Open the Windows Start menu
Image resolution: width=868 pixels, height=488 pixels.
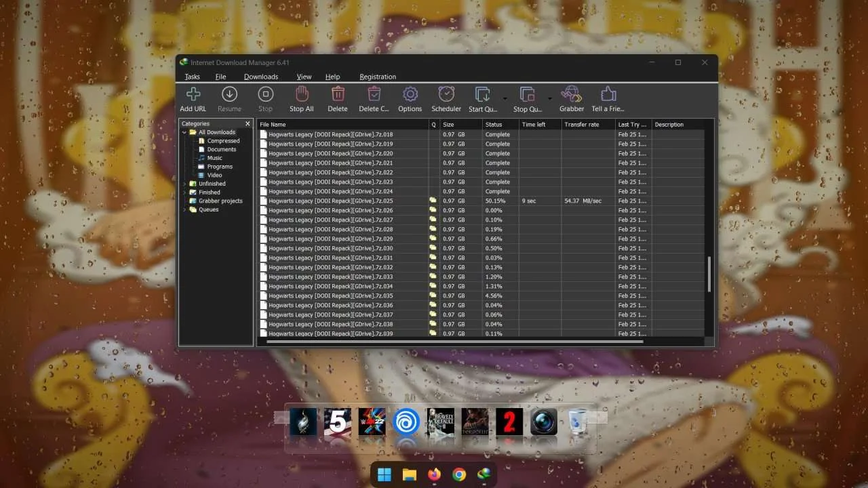click(x=384, y=474)
